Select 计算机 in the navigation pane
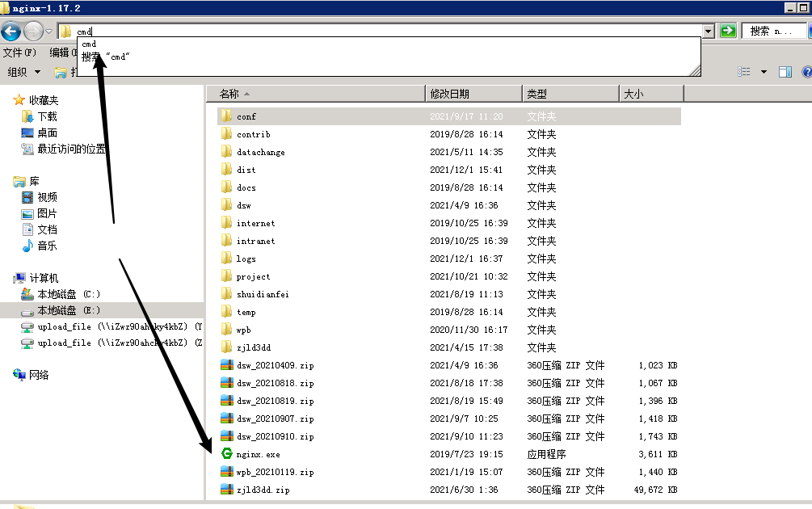 pyautogui.click(x=36, y=278)
